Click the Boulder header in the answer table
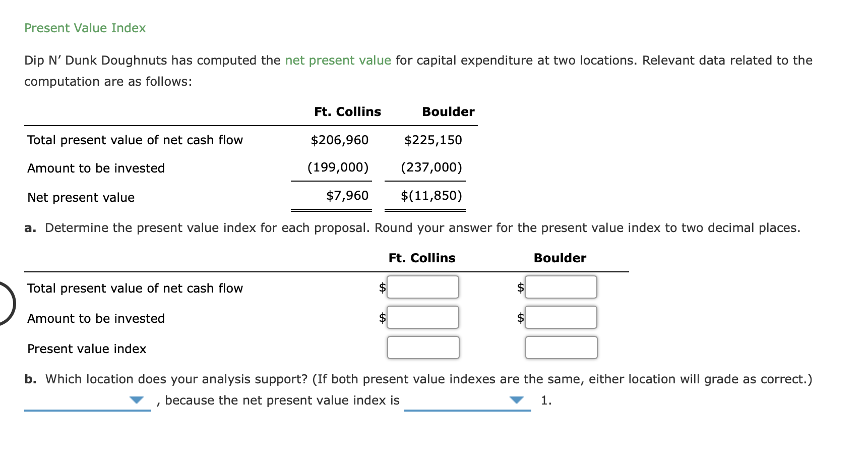868x459 pixels. [x=560, y=258]
